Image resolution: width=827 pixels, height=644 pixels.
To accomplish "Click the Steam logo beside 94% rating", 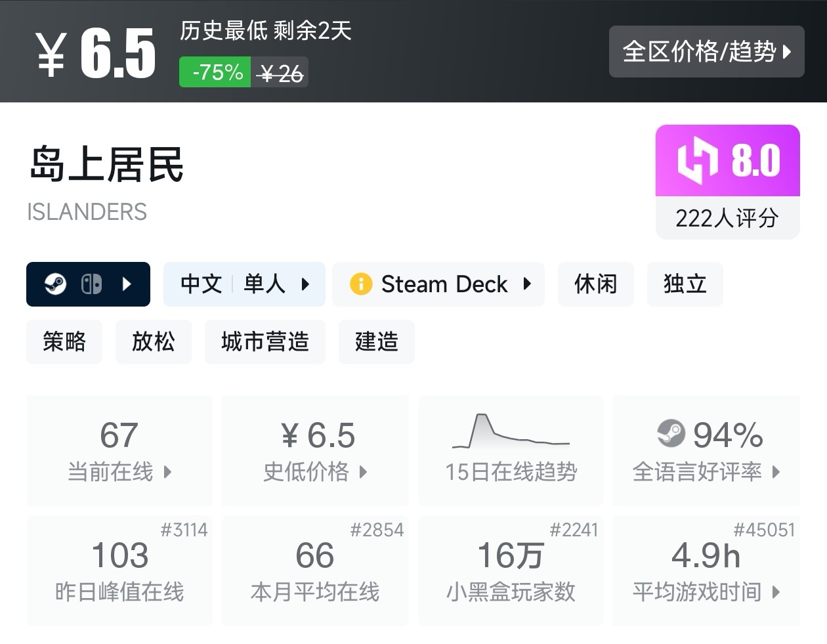I will (x=671, y=434).
